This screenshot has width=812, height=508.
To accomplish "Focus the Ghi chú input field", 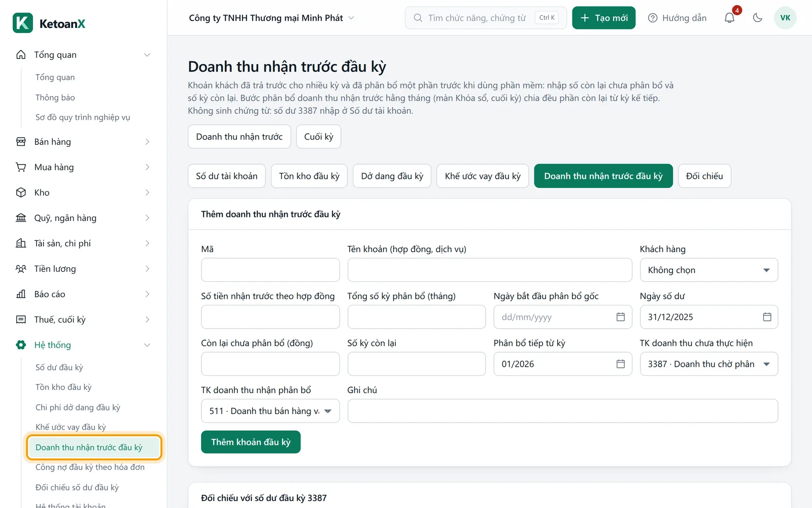I will tap(563, 411).
